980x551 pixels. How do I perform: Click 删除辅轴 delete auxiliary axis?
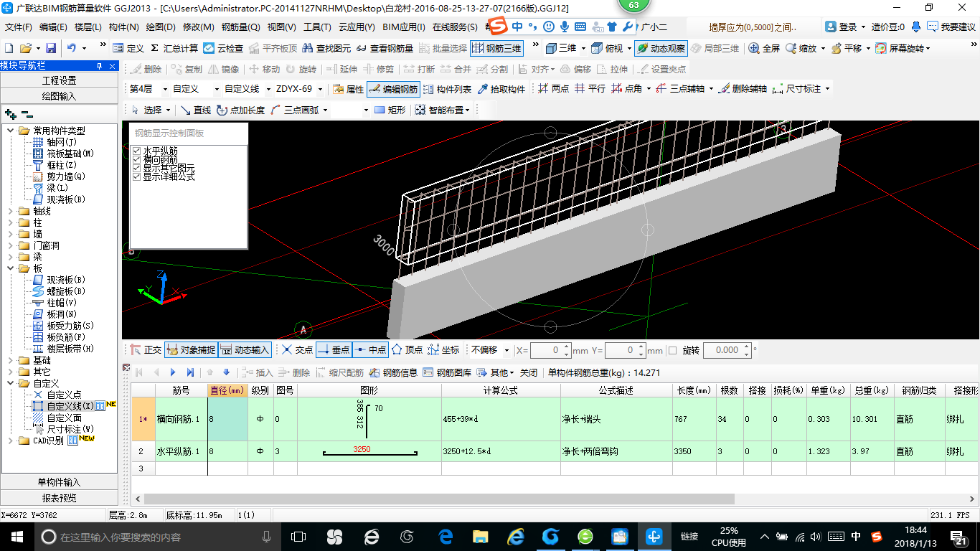pos(743,89)
